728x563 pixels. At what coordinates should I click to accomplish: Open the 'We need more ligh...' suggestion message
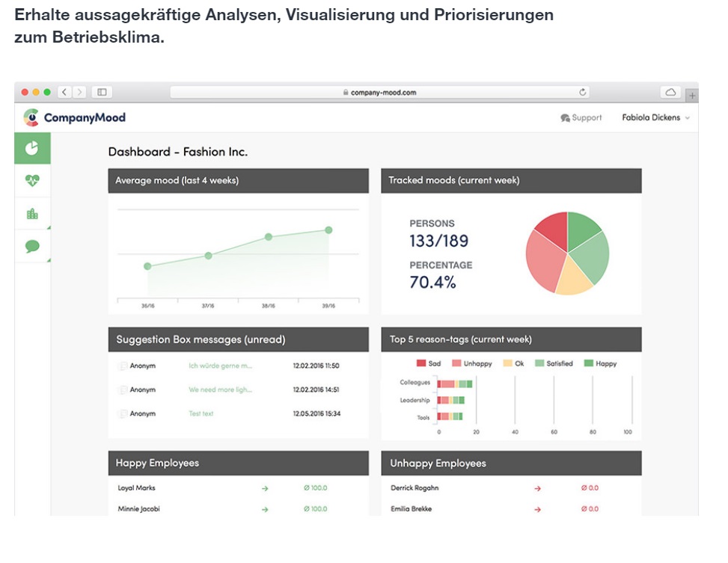(x=221, y=390)
